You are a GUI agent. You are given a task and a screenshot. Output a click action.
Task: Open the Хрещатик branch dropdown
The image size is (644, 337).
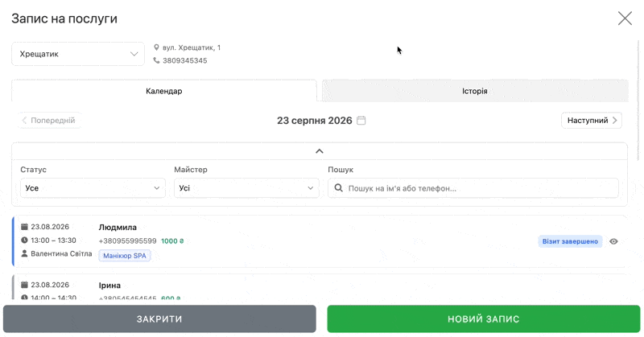[78, 54]
